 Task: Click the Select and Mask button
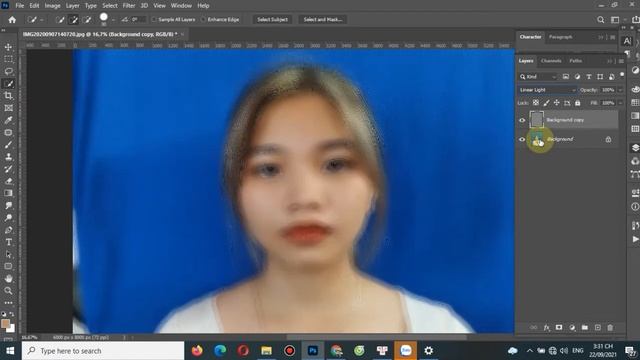pos(322,20)
